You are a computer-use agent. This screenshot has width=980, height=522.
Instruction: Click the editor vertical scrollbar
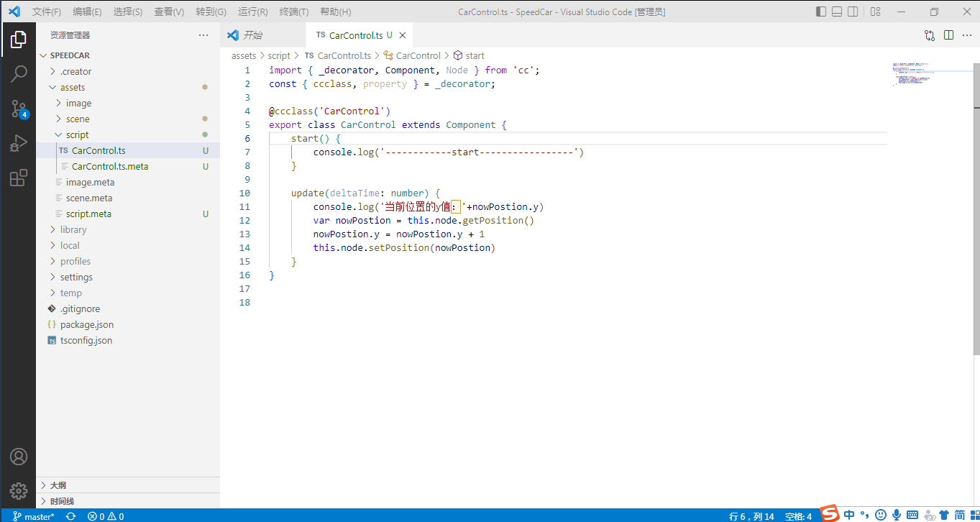tap(976, 209)
